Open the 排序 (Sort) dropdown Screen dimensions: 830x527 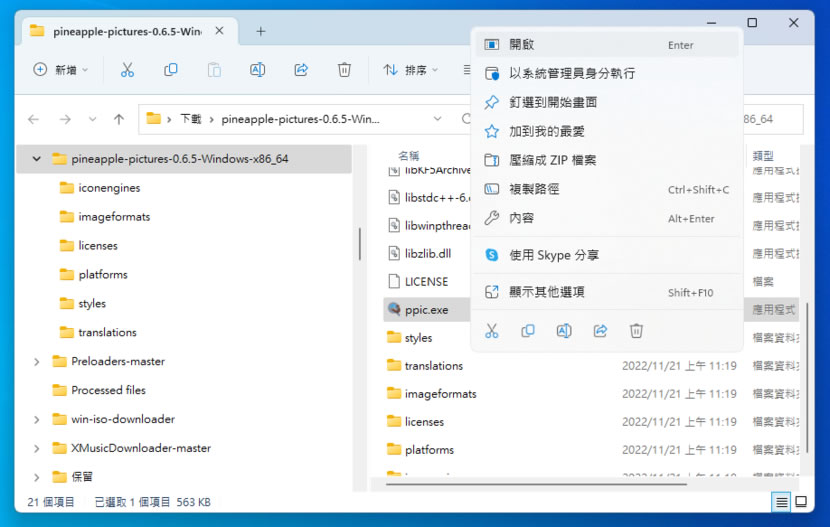411,70
